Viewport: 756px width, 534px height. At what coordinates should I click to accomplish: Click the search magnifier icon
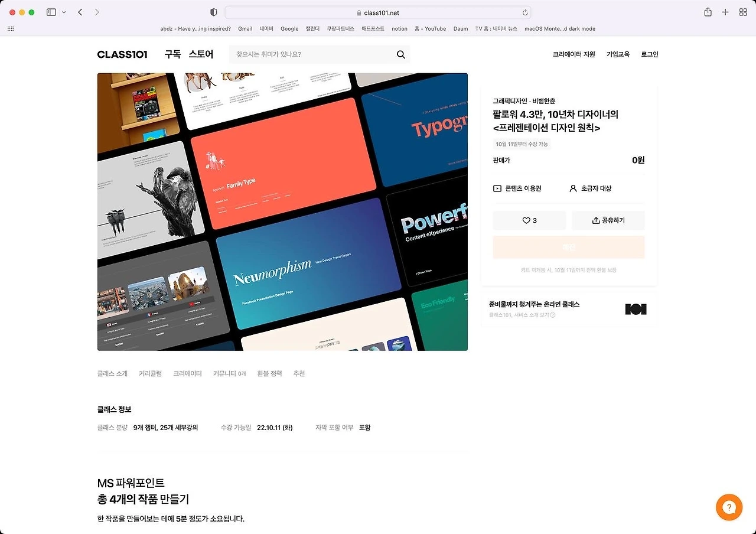401,54
